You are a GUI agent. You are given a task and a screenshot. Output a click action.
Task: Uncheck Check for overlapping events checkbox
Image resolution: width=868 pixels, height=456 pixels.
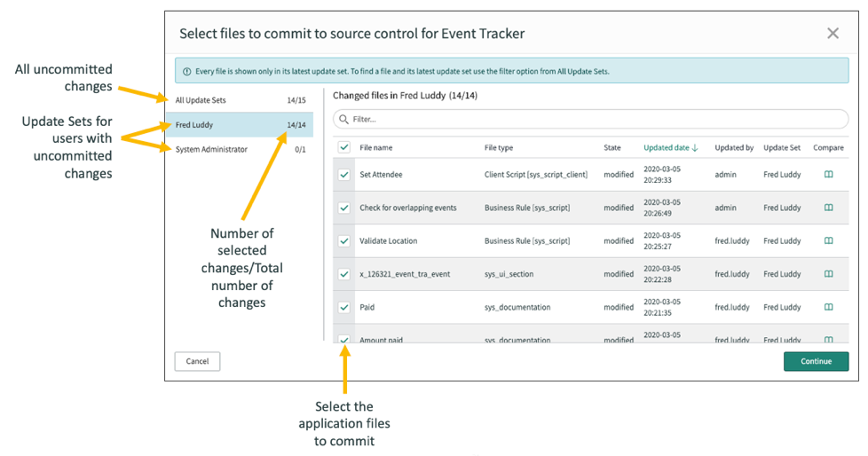[x=343, y=208]
